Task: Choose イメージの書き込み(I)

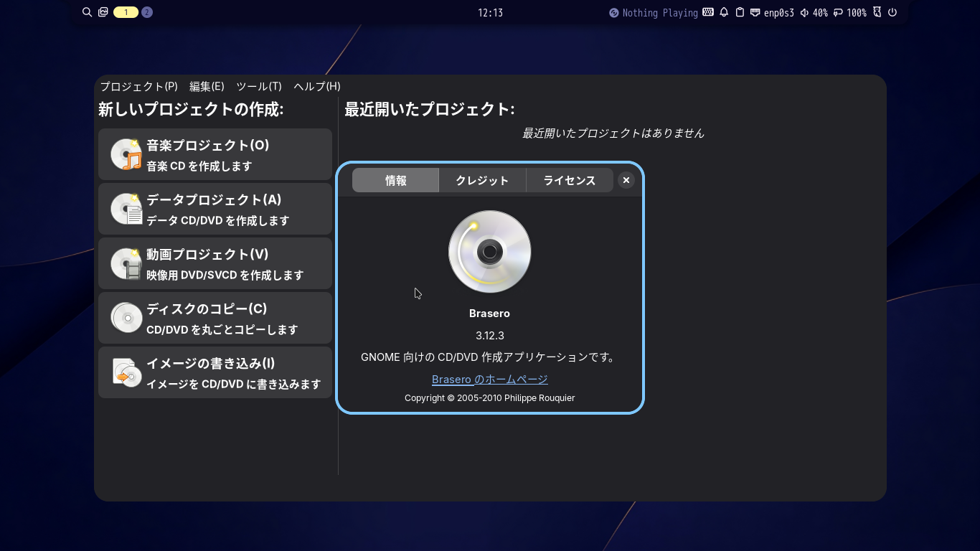Action: click(215, 372)
